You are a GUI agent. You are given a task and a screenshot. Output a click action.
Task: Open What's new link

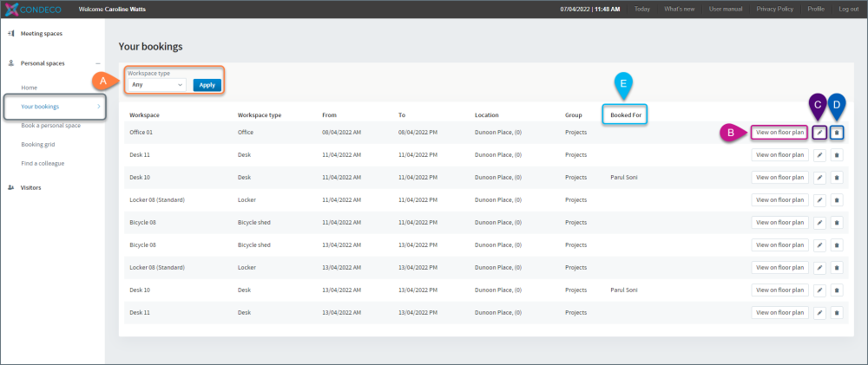[x=680, y=10]
